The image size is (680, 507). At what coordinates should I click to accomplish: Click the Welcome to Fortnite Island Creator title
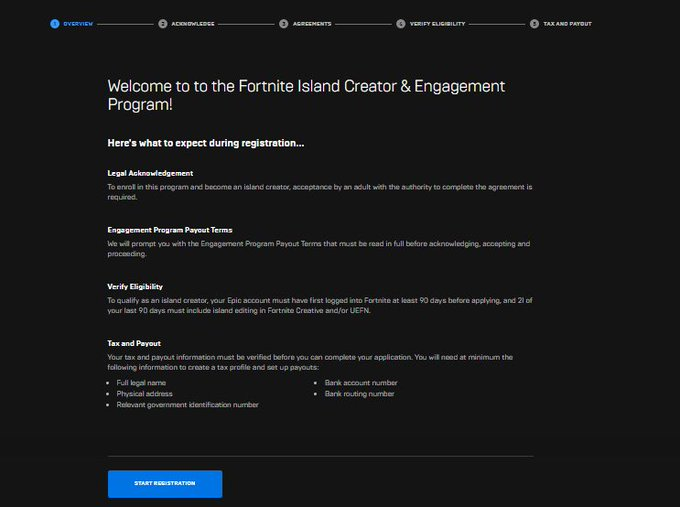[x=306, y=95]
